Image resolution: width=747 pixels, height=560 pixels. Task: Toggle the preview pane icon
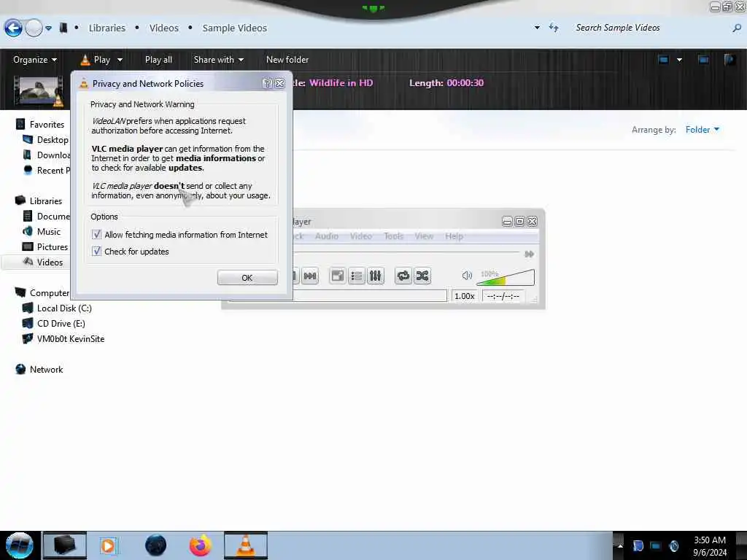[703, 60]
